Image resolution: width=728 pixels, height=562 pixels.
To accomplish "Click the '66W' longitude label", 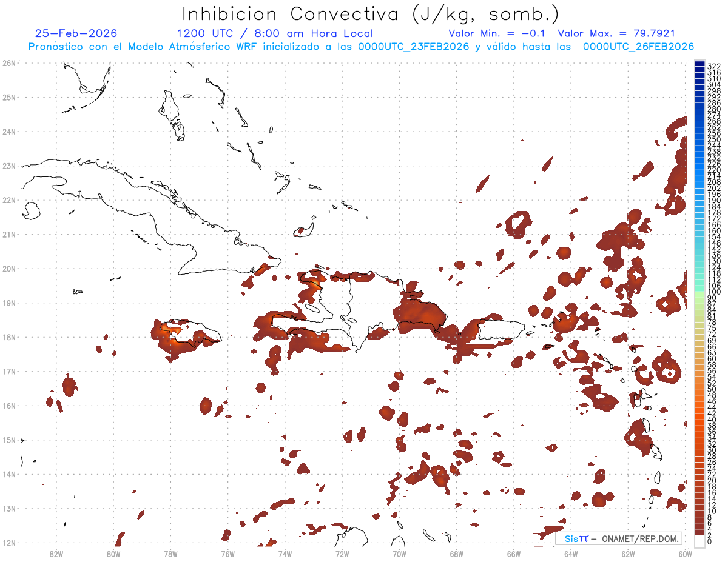I will click(x=514, y=554).
